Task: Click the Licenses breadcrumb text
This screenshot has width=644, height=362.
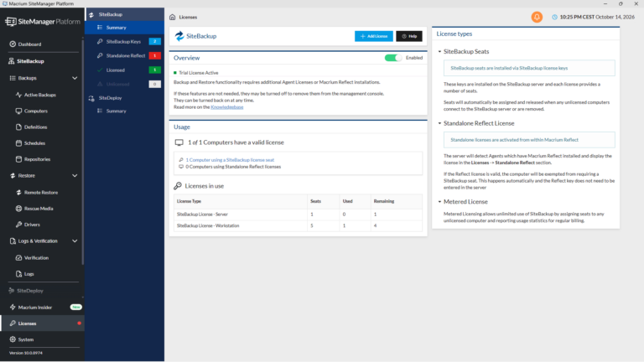Action: [x=188, y=18]
